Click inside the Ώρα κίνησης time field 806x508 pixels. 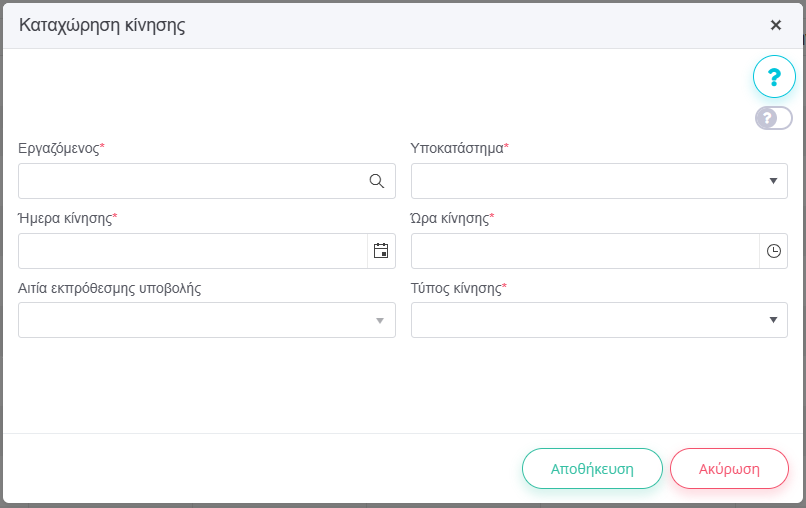584,251
